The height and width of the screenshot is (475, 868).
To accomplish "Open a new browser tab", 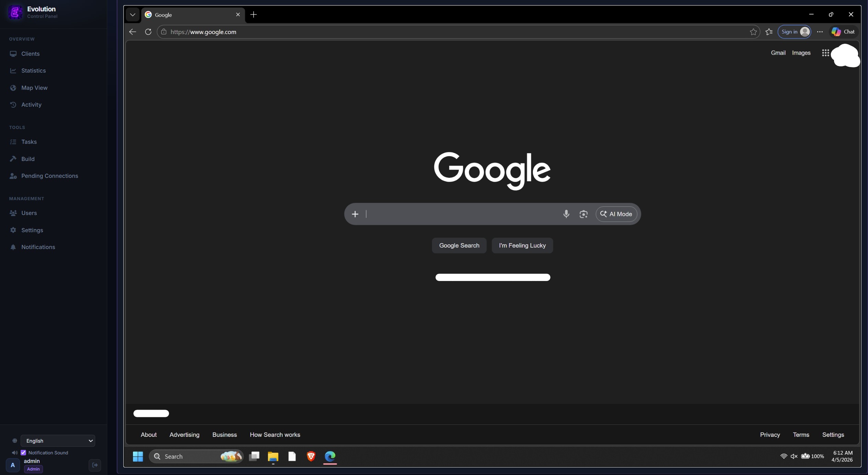I will coord(254,14).
